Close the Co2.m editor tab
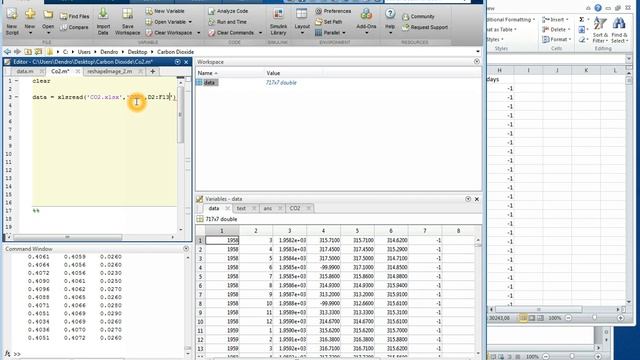Screen dimensions: 640x360 click(x=78, y=71)
